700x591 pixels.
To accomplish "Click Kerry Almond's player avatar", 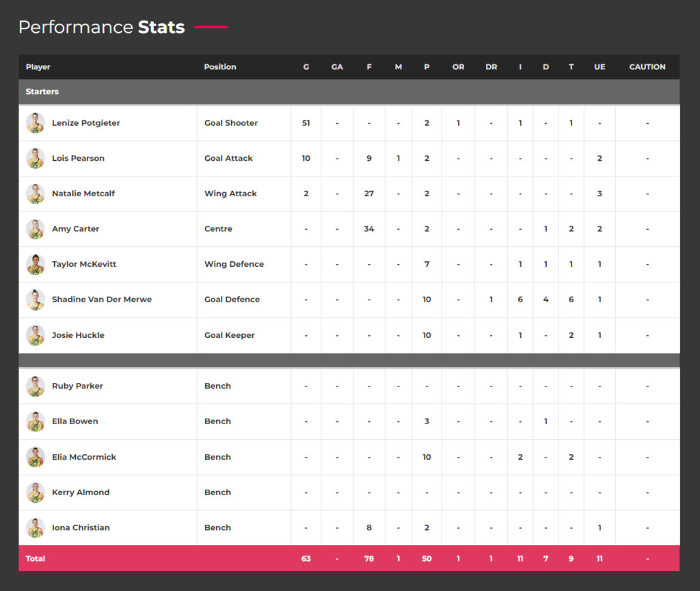I will (x=36, y=492).
